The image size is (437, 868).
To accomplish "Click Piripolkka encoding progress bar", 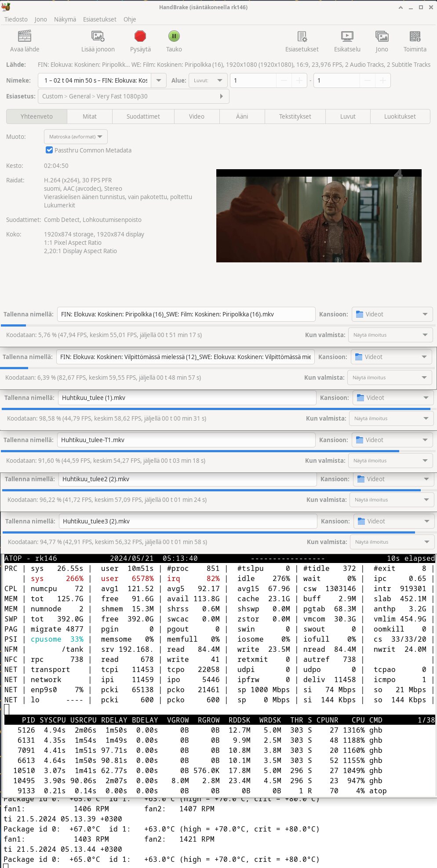I will [x=218, y=325].
